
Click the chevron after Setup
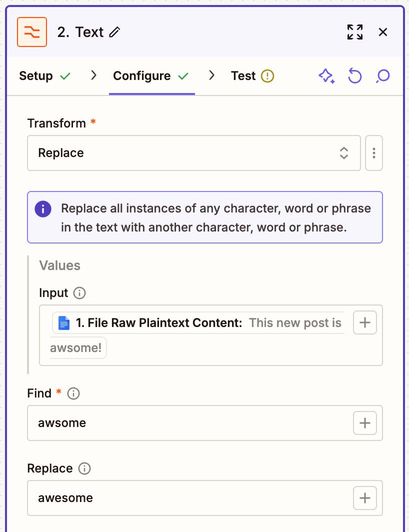[93, 75]
